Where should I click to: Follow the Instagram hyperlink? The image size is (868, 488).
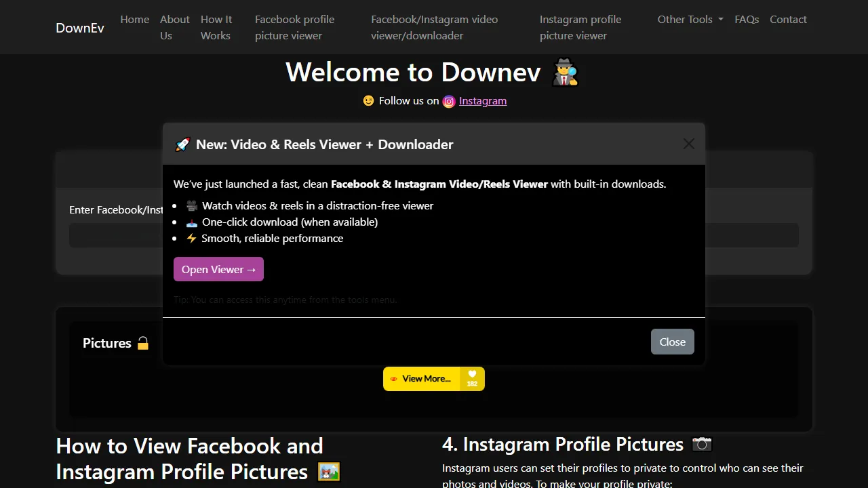tap(483, 100)
